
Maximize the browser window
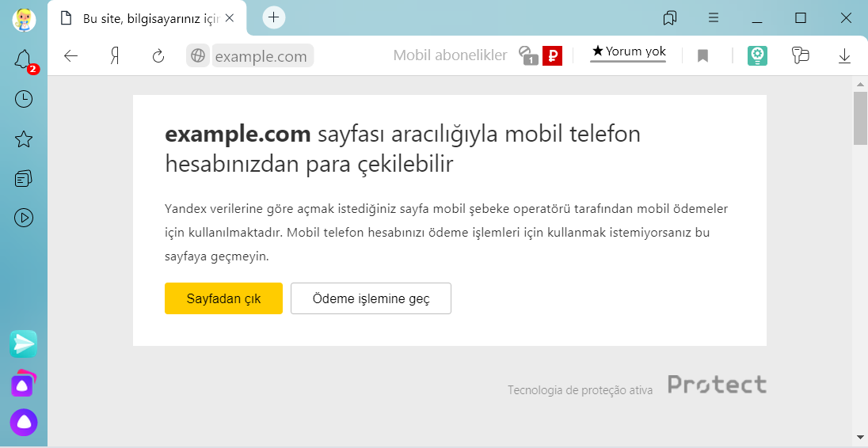point(801,18)
